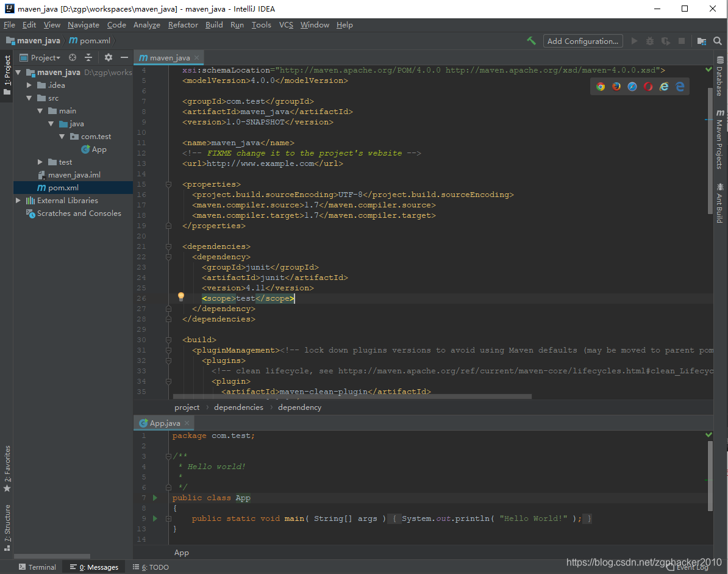Click the pom.xml editor vertical scrollbar
The height and width of the screenshot is (574, 728).
[710, 151]
